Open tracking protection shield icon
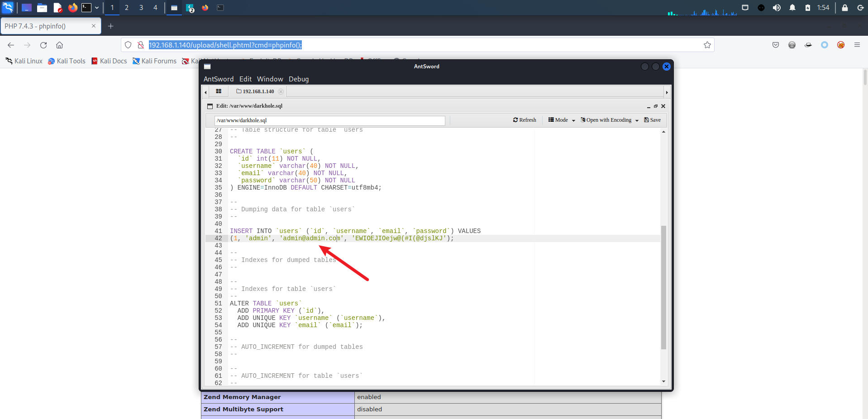Screen dimensions: 868x419 click(128, 45)
